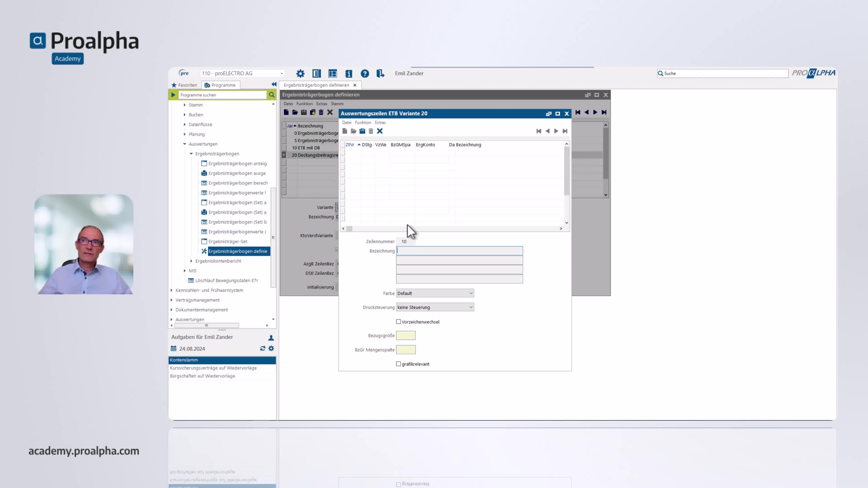Open the Funktion menu in Auswertungszeilen window

pos(363,123)
